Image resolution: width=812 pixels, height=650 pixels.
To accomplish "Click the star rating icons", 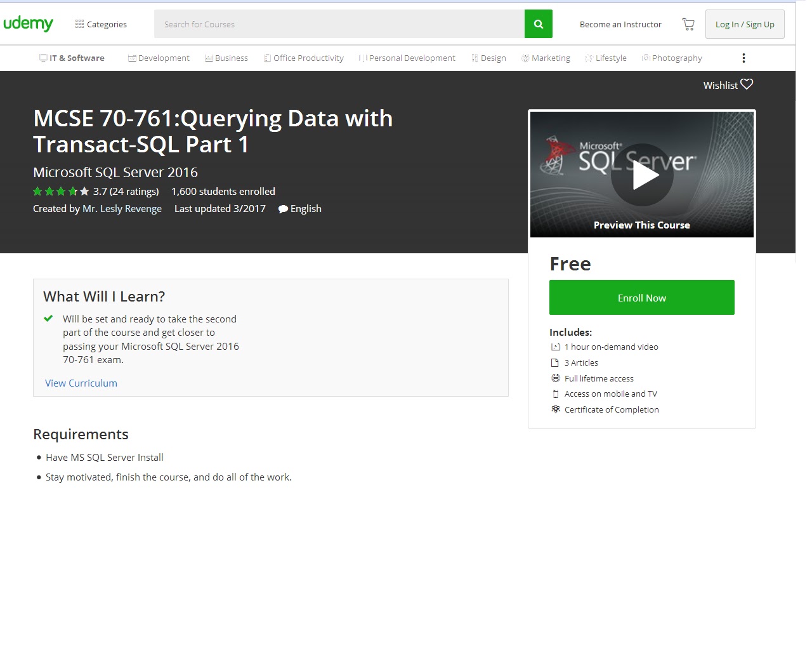I will 61,191.
